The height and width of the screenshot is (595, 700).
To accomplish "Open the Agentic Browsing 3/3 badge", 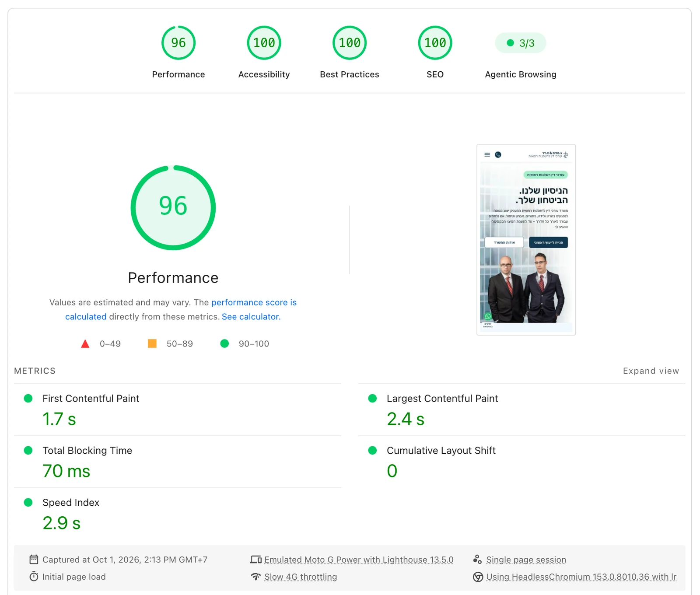I will tap(521, 43).
